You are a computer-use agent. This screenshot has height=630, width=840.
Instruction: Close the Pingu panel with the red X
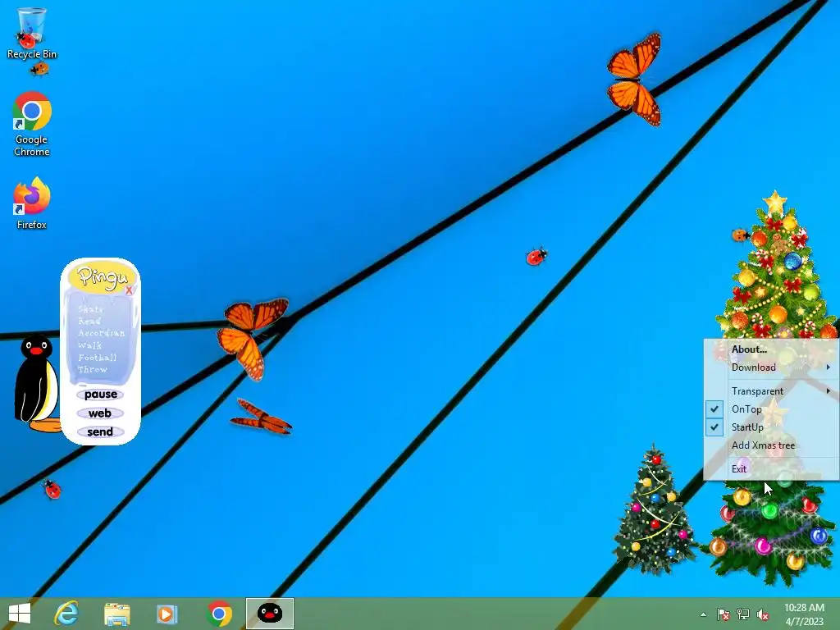pos(129,290)
